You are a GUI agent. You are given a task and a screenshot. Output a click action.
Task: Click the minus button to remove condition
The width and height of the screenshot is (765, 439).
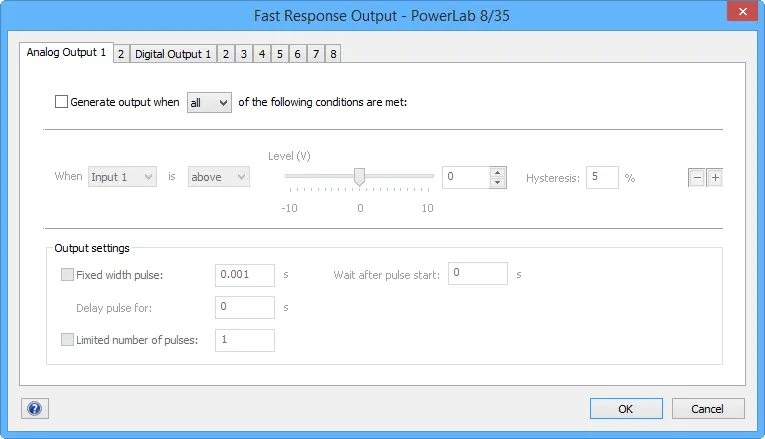pyautogui.click(x=696, y=177)
